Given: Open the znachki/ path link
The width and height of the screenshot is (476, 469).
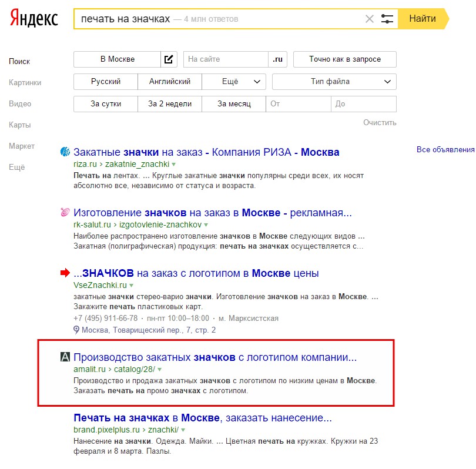Looking at the screenshot, I should click(163, 430).
